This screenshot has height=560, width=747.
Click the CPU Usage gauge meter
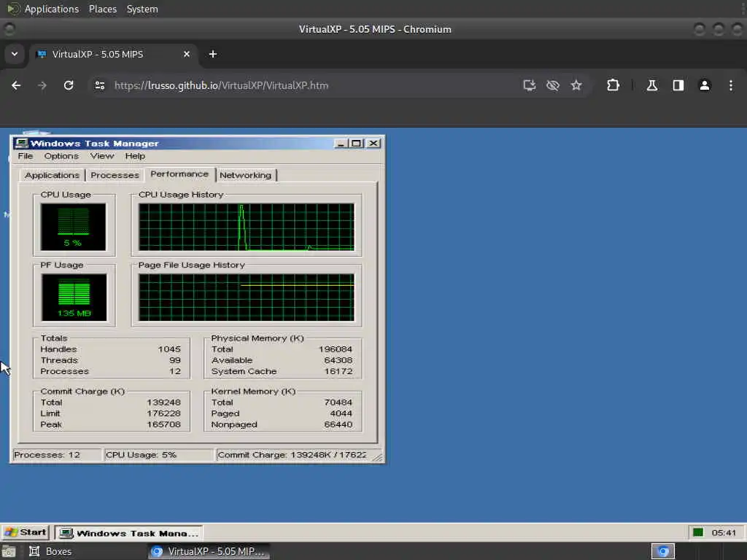click(73, 227)
